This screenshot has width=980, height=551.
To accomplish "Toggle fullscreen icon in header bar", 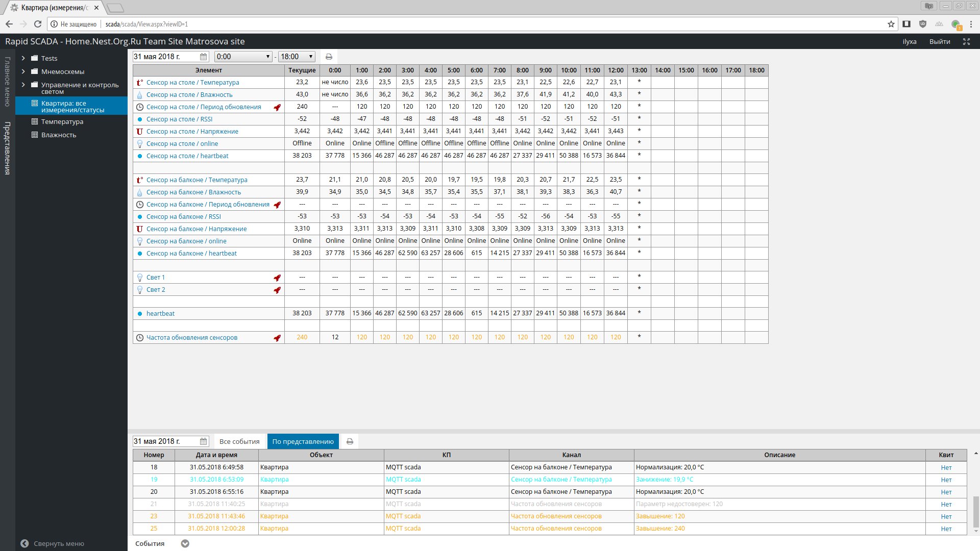I will pos(966,41).
